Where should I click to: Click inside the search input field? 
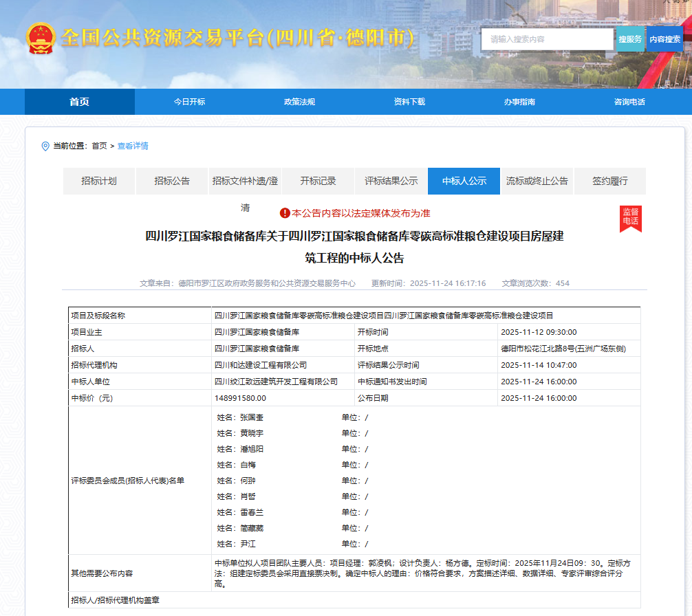click(x=547, y=39)
